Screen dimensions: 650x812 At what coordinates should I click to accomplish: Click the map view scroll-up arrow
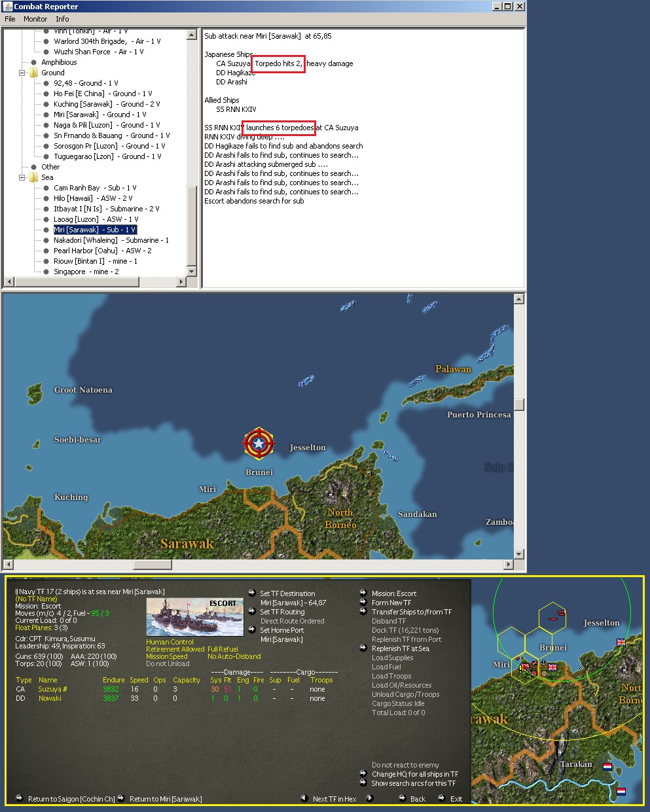coord(519,299)
